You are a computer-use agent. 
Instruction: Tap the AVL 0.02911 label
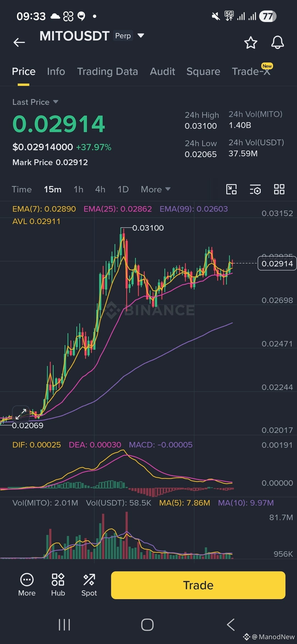pos(36,221)
